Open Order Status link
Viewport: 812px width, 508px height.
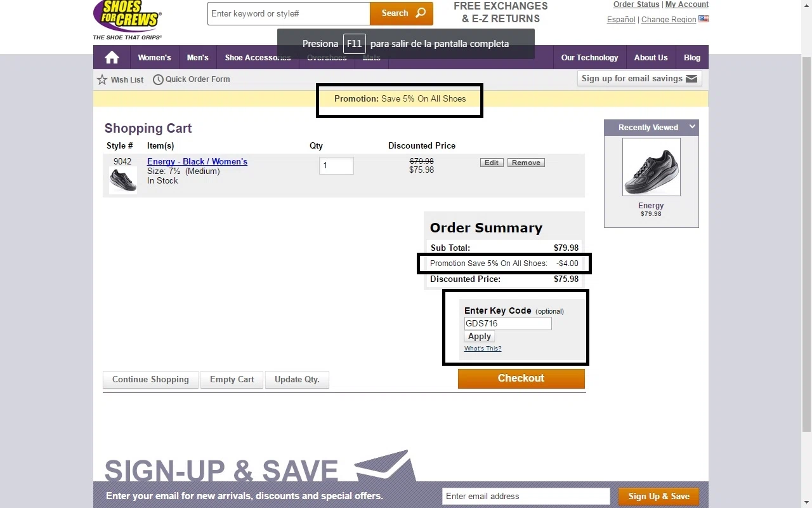636,4
